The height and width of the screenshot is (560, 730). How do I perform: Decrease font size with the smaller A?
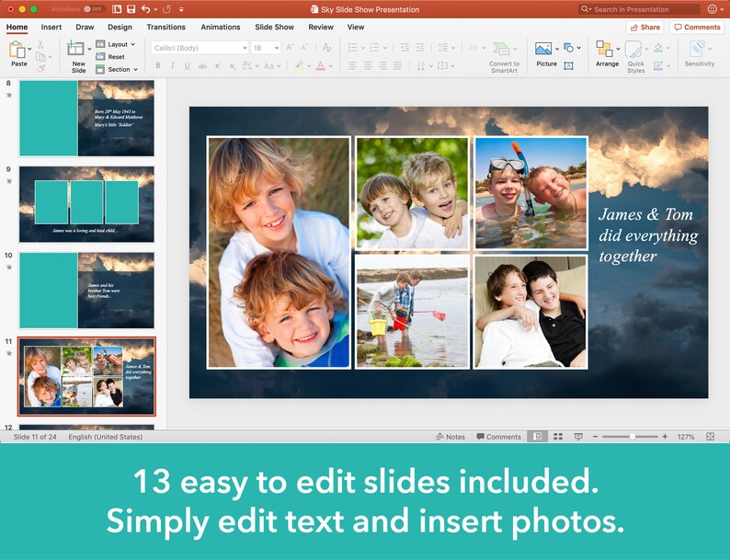304,48
